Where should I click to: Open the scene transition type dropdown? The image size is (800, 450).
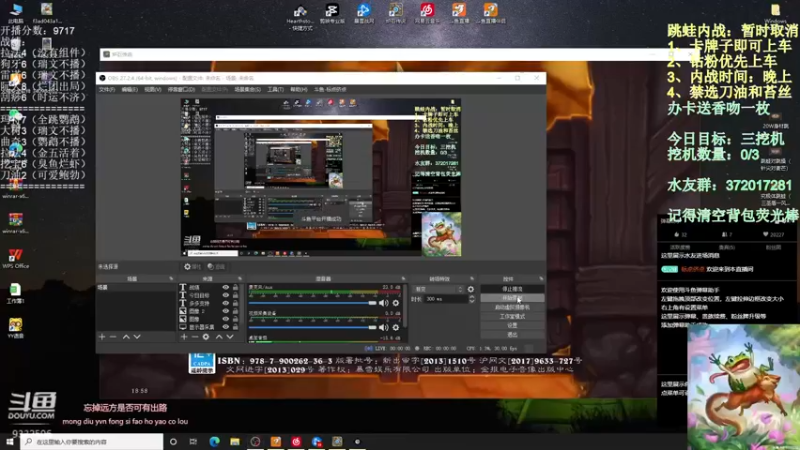438,289
